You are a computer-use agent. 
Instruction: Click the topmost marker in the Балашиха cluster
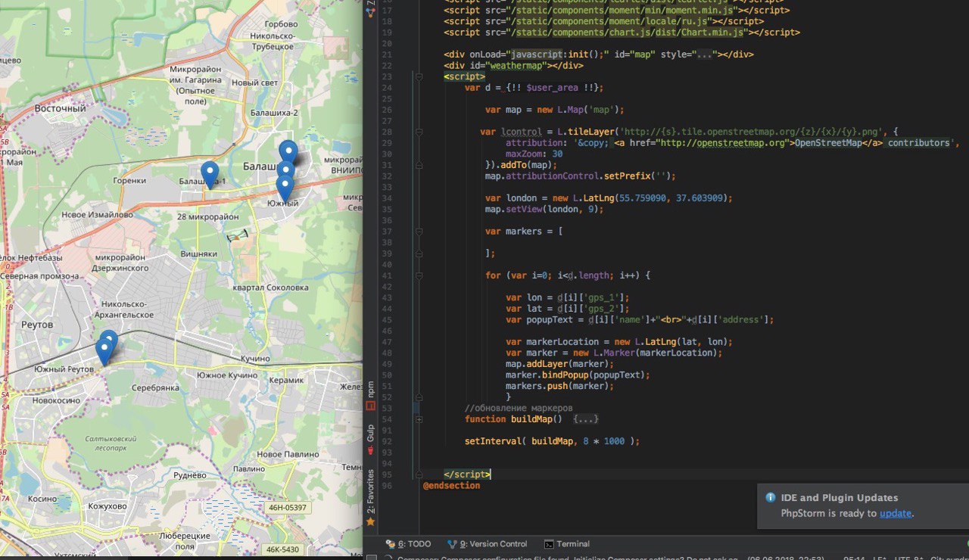pyautogui.click(x=288, y=152)
